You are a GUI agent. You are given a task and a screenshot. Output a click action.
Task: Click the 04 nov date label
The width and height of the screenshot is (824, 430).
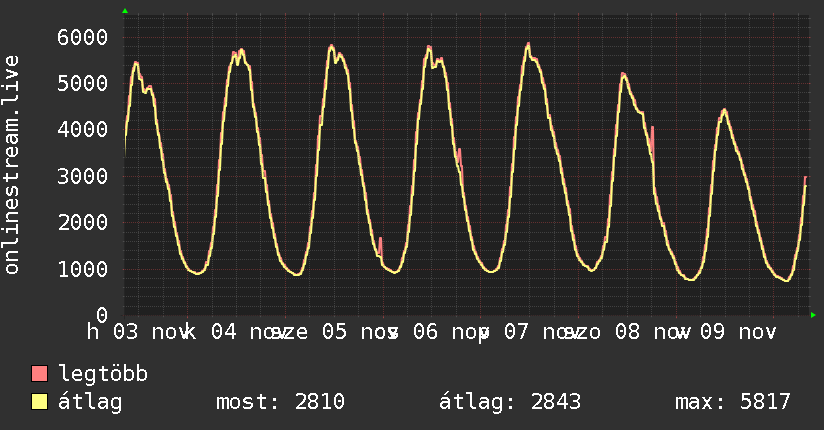[250, 332]
